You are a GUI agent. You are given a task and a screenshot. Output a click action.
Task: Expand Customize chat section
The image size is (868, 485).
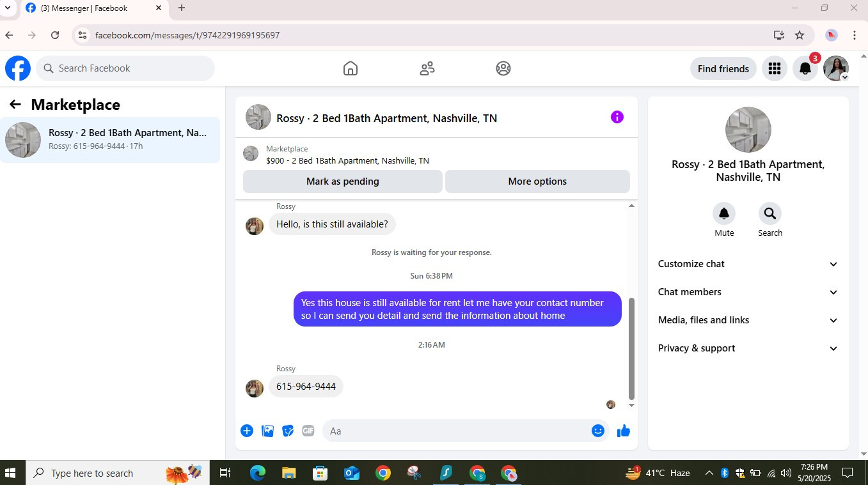point(748,264)
